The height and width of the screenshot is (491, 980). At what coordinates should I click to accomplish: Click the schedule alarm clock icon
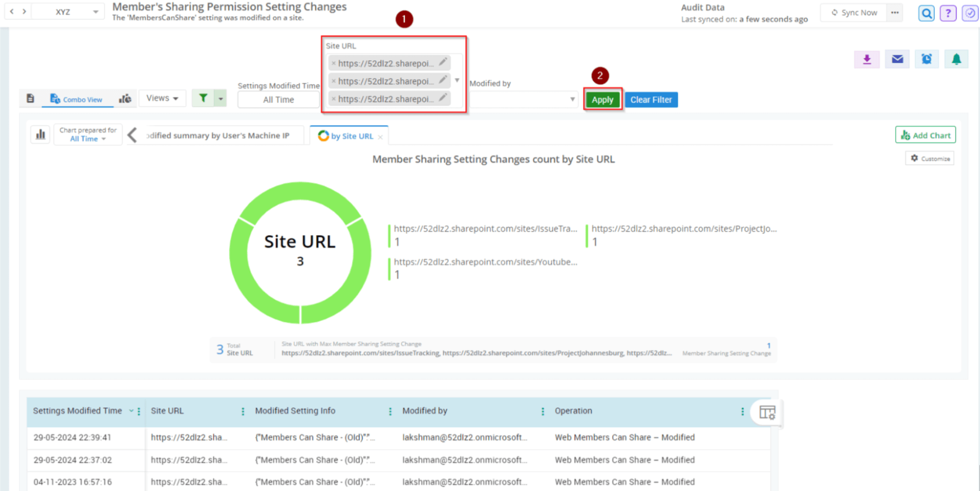pyautogui.click(x=927, y=59)
